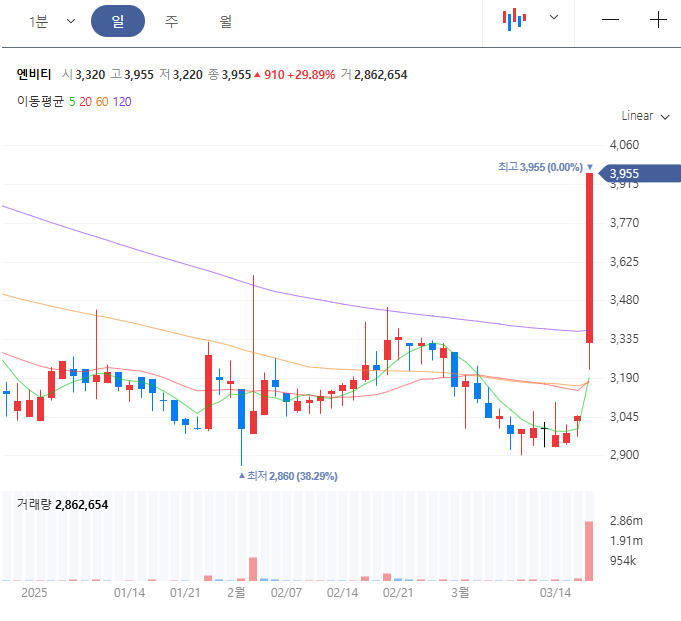Click the 02/21 date axis label
Screen dimensions: 681x621
pos(398,593)
